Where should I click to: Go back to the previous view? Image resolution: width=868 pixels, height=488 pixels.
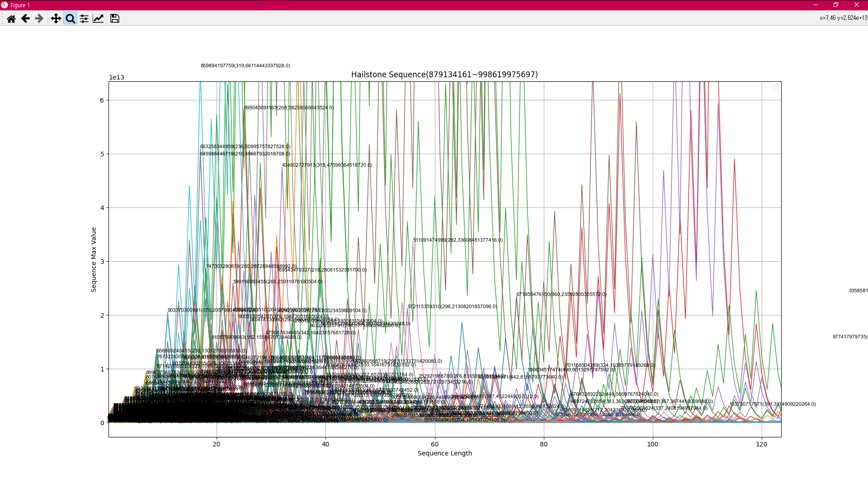click(x=25, y=19)
